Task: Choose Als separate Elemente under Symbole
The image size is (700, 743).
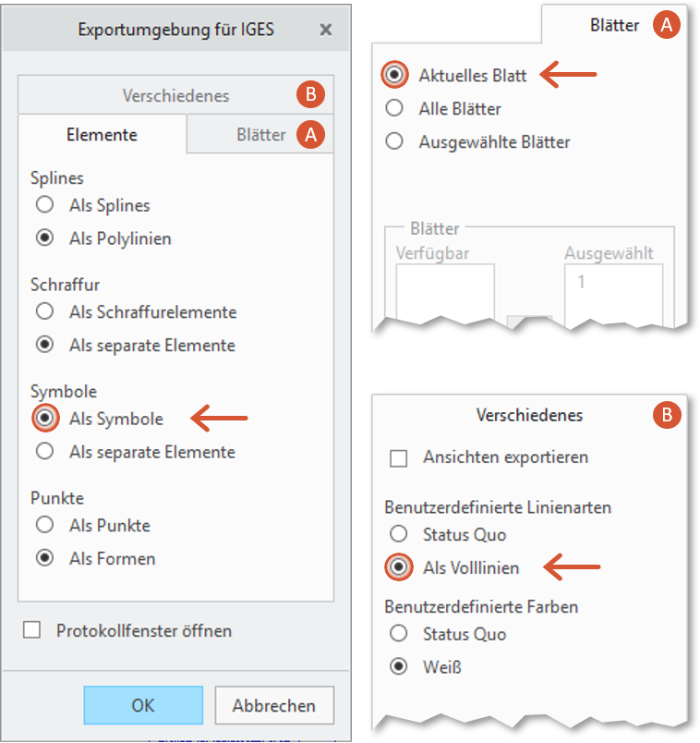Action: (x=45, y=451)
